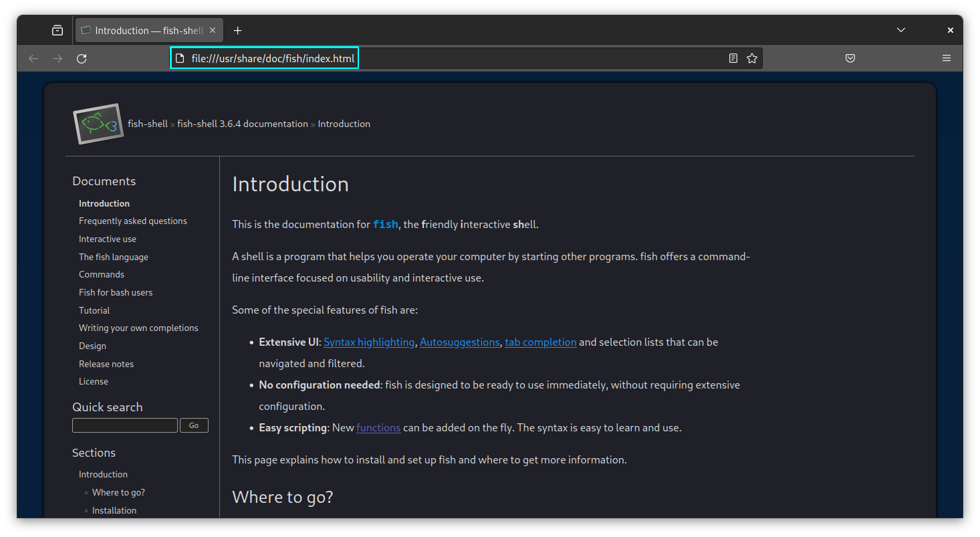Reload the fish documentation page
This screenshot has height=537, width=980.
pyautogui.click(x=82, y=59)
